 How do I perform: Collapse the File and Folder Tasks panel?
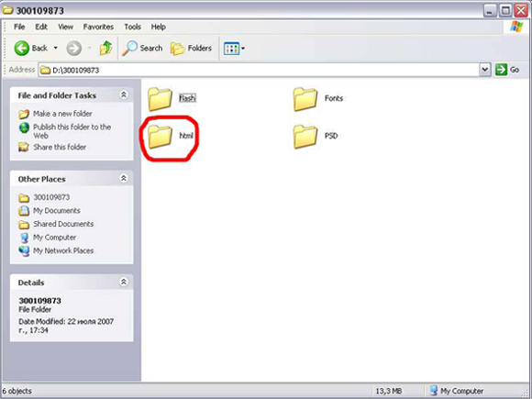[124, 94]
